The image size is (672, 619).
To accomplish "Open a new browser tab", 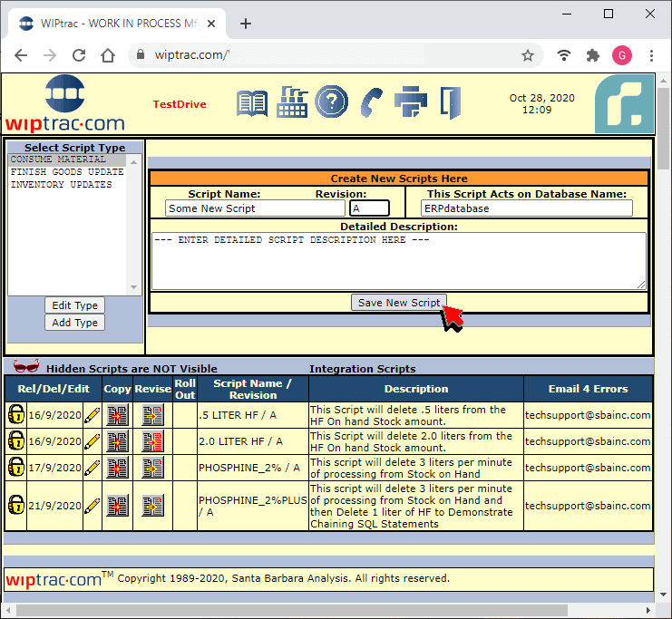I will pos(246,24).
